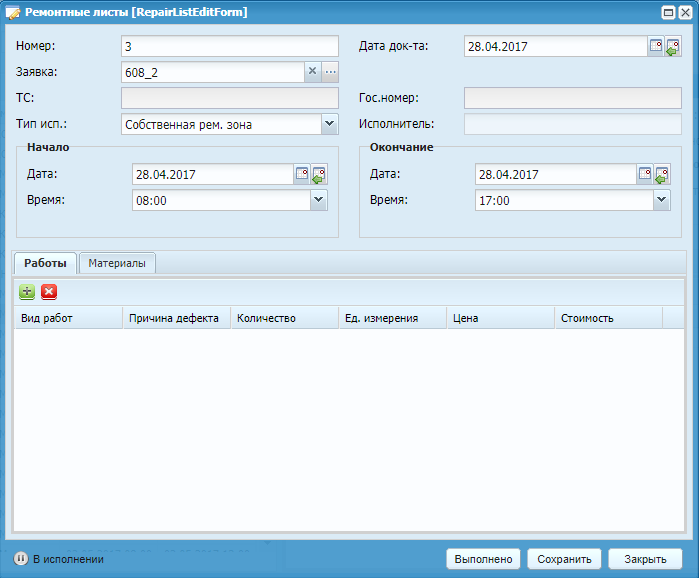This screenshot has height=578, width=699.
Task: Focus the Начало Дата input field
Action: coord(213,174)
